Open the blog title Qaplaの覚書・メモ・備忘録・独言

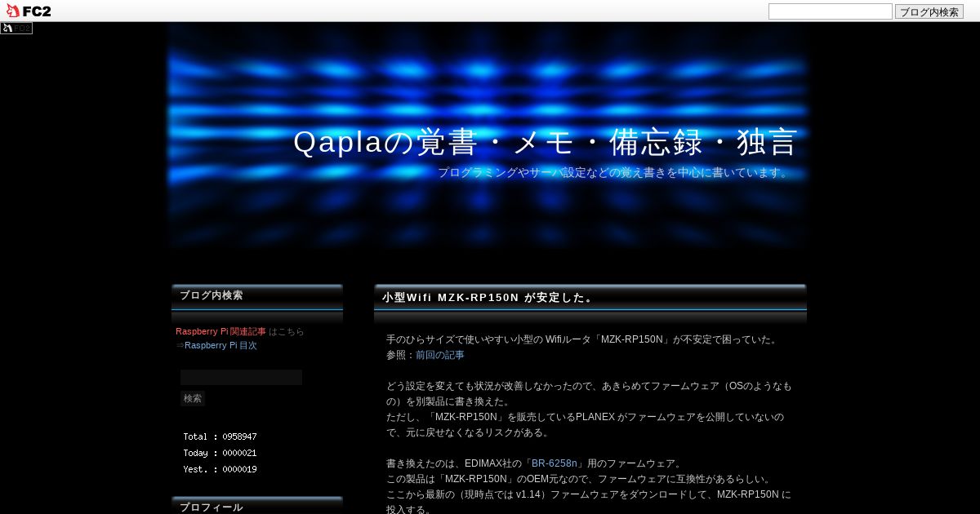[x=545, y=142]
